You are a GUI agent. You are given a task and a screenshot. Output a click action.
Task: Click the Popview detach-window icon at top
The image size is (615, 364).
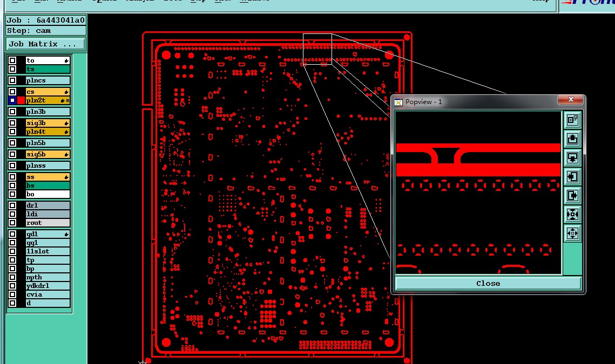click(x=572, y=120)
